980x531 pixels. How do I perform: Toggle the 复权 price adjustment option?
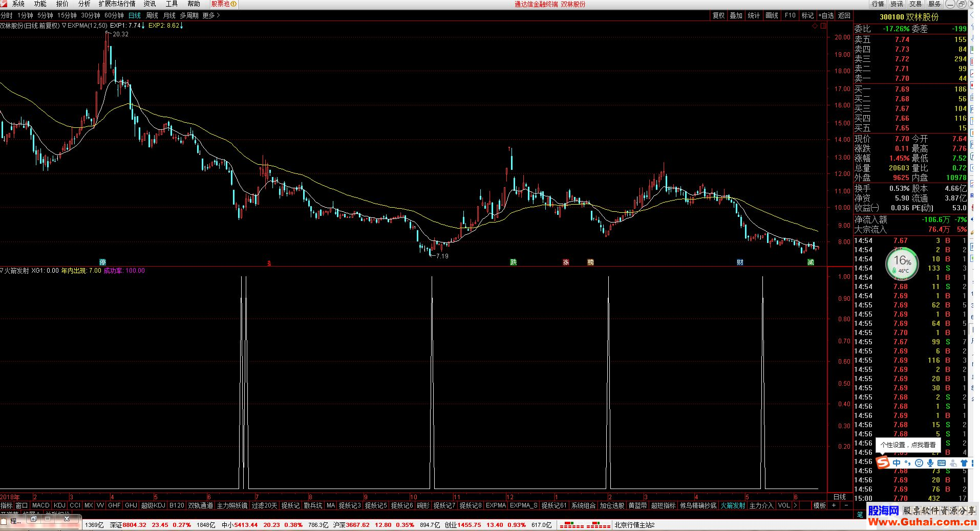click(718, 15)
